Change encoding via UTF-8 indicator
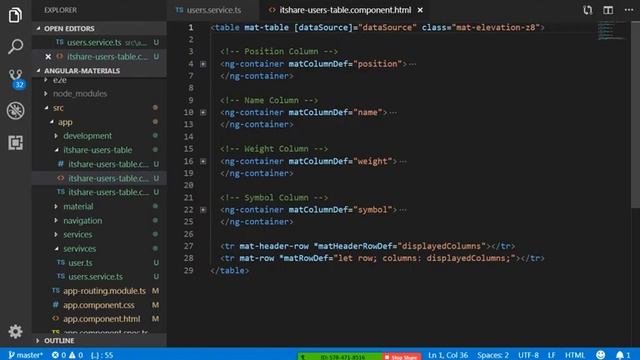Viewport: 640px width, 360px height. pos(528,355)
